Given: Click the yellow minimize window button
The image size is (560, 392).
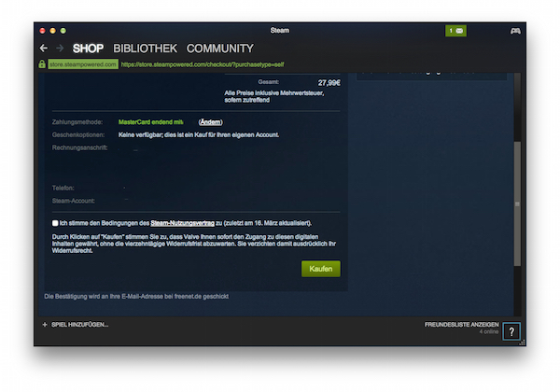Looking at the screenshot, I should pyautogui.click(x=53, y=31).
